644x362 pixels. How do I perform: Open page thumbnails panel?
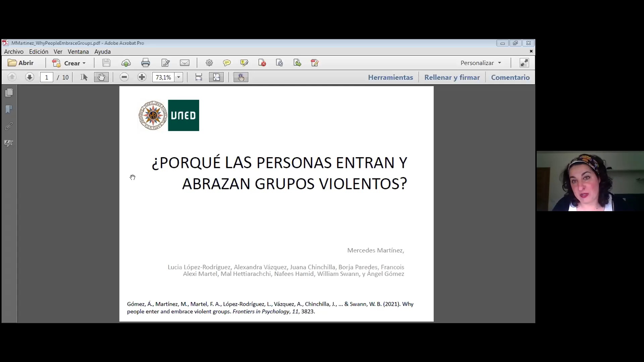point(9,93)
